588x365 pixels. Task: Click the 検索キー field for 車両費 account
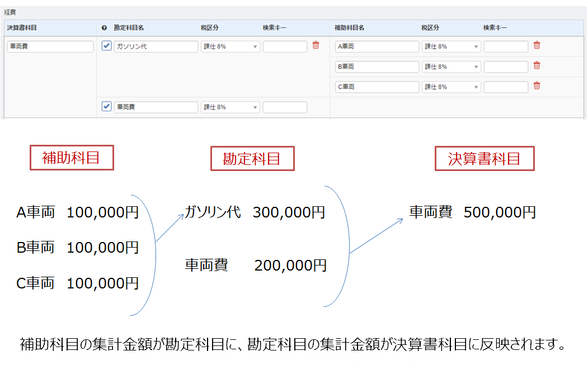point(285,107)
